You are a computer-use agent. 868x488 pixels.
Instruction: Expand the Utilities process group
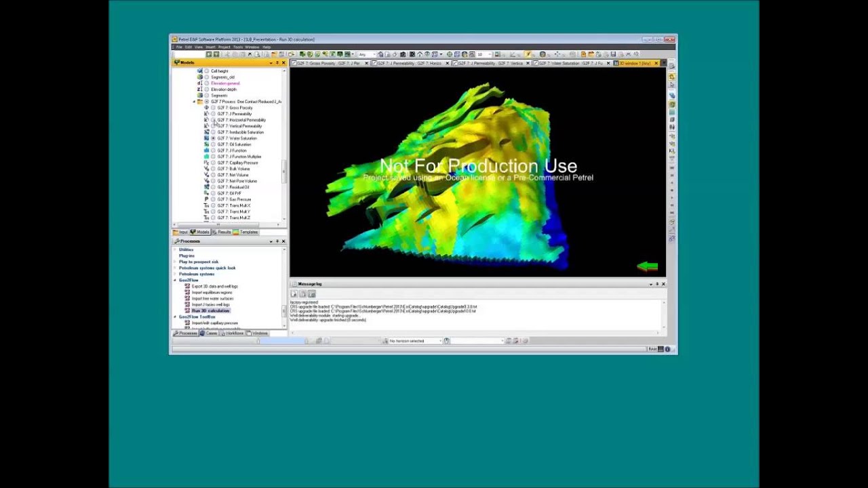pyautogui.click(x=175, y=249)
